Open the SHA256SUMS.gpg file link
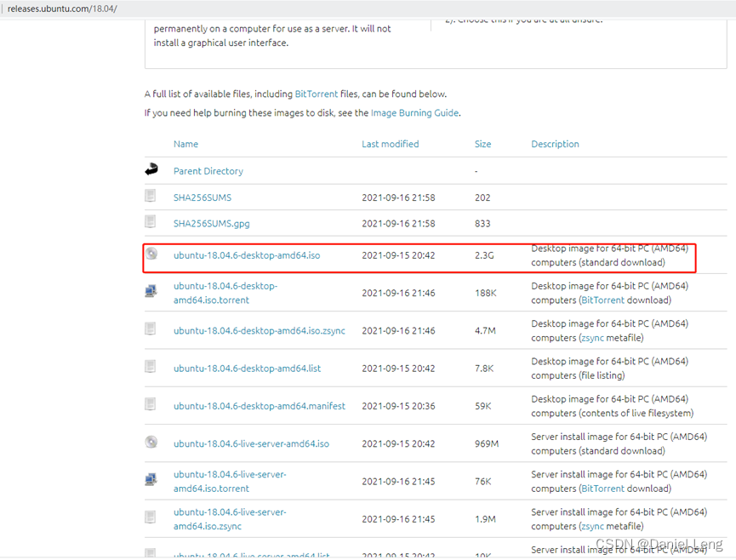Image resolution: width=736 pixels, height=560 pixels. coord(211,224)
